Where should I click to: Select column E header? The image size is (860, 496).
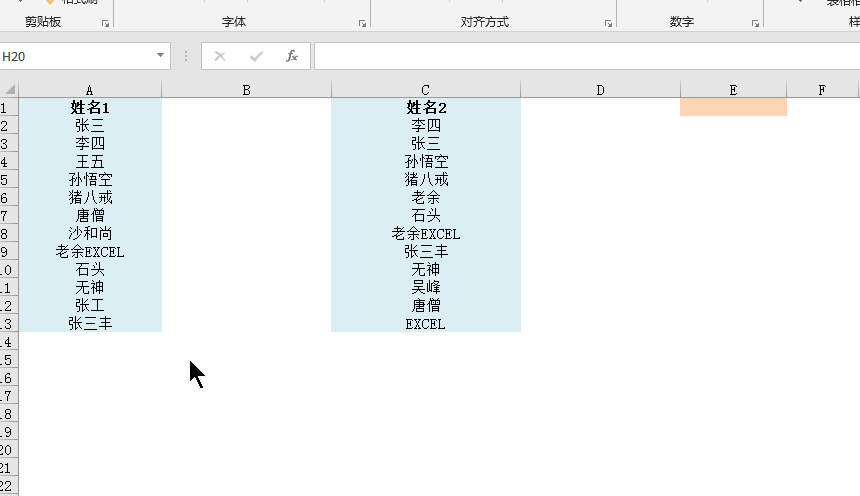coord(733,89)
